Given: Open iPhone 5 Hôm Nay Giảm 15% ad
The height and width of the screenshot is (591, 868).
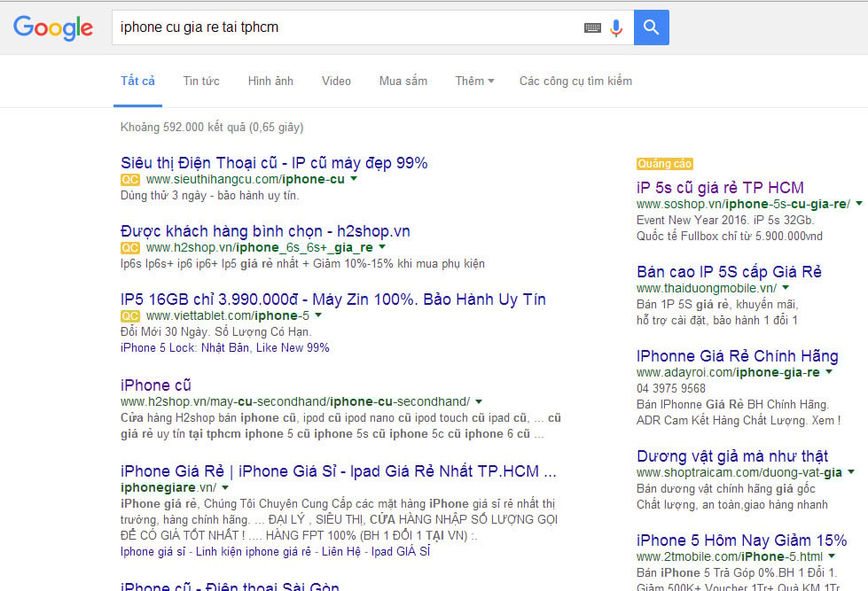Looking at the screenshot, I should [742, 540].
